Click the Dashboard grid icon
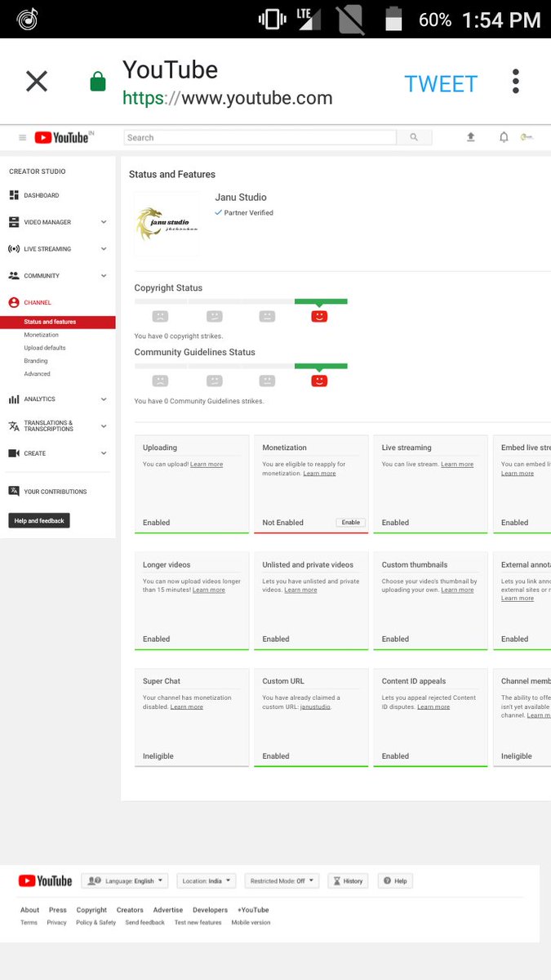This screenshot has width=551, height=980. click(14, 195)
